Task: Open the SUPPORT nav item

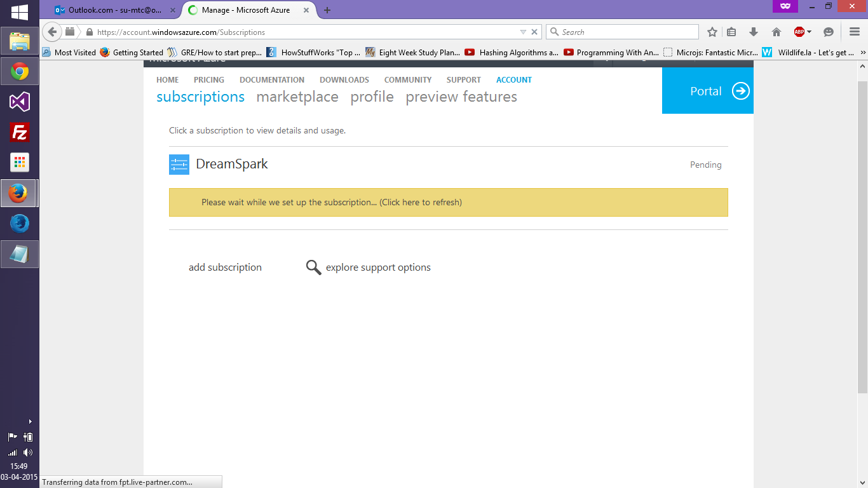Action: click(x=464, y=80)
